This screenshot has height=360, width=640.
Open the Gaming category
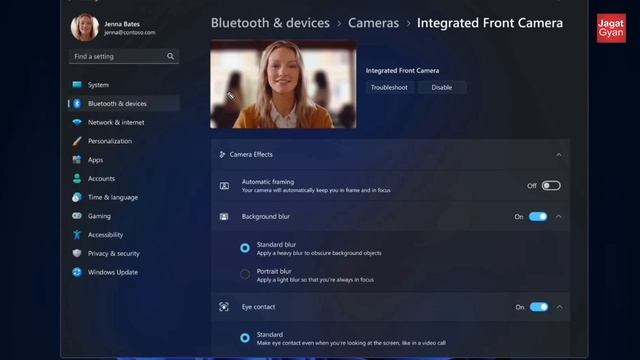[124, 216]
